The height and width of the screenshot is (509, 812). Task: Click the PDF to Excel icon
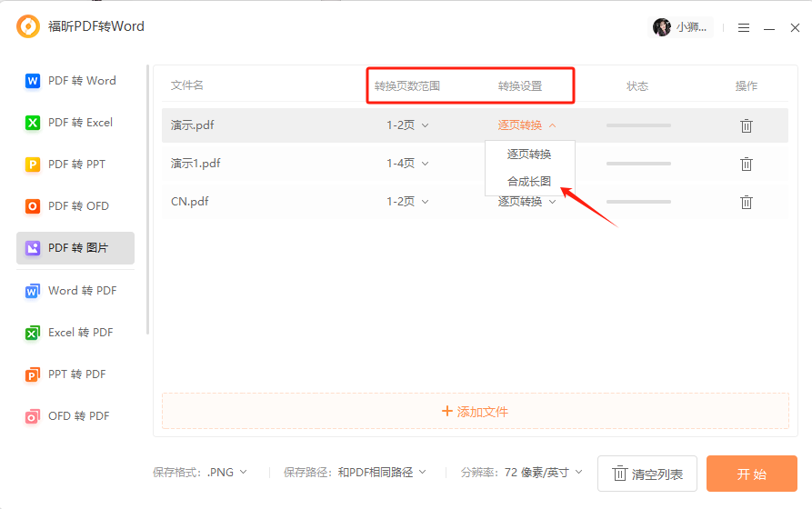click(33, 123)
